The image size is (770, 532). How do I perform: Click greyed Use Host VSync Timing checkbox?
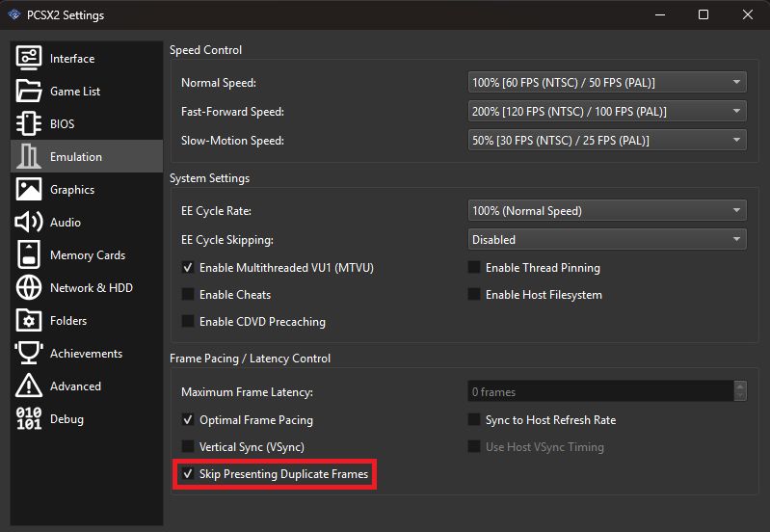pos(474,446)
